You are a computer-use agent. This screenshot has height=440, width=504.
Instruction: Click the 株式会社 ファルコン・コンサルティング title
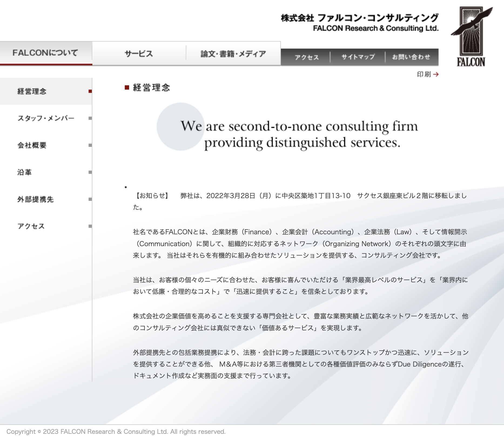point(359,18)
